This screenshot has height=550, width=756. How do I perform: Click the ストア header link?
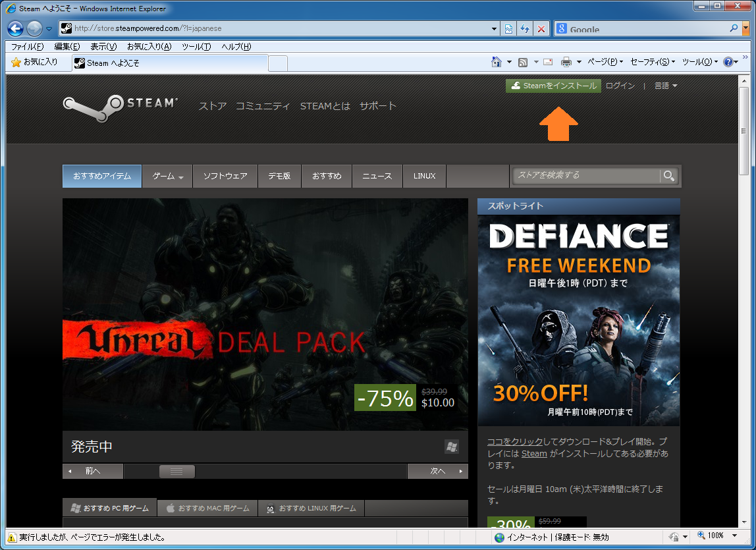pyautogui.click(x=213, y=106)
